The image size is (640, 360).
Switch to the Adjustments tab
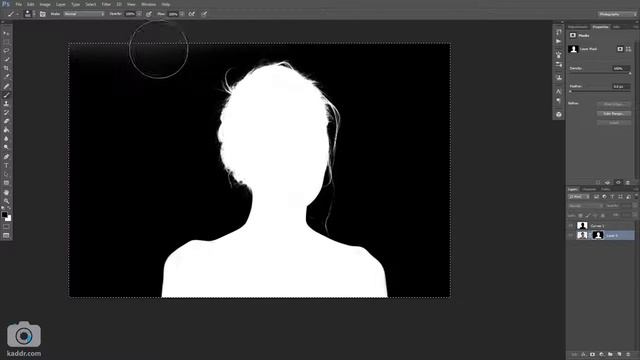tap(578, 27)
